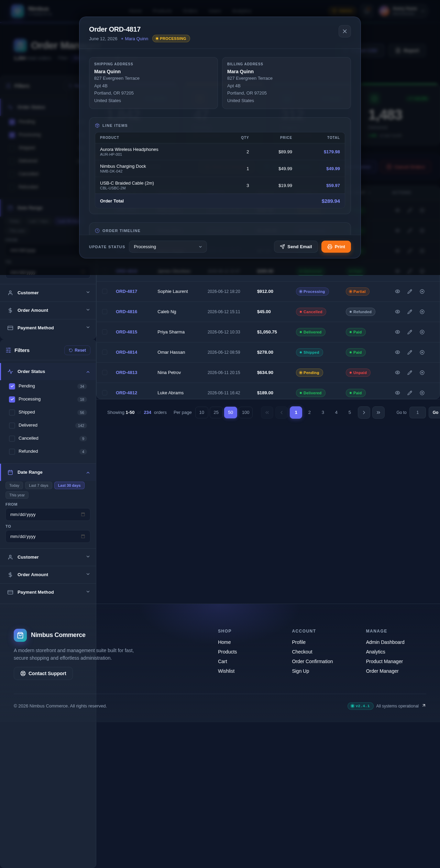
Task: Go to page 5
Action: [350, 413]
